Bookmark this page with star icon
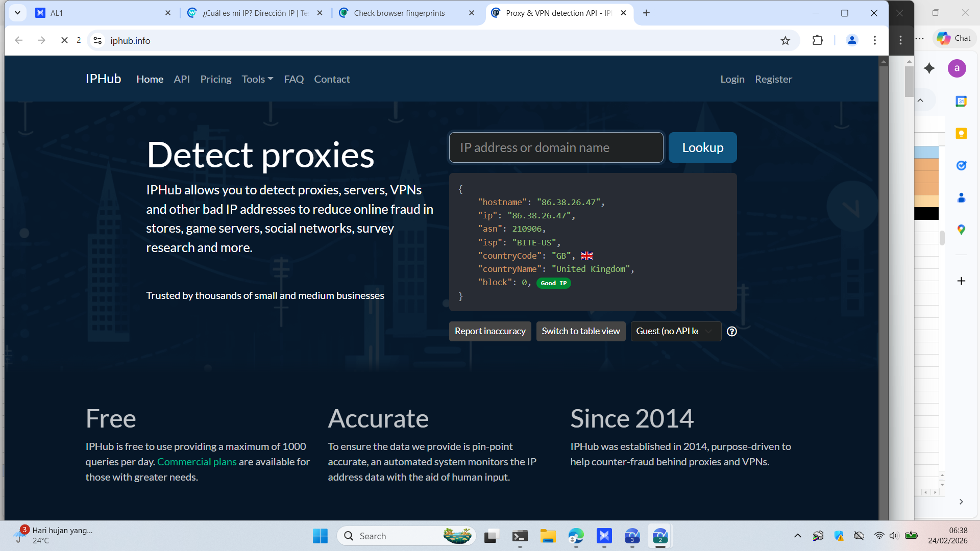The image size is (980, 551). tap(785, 40)
